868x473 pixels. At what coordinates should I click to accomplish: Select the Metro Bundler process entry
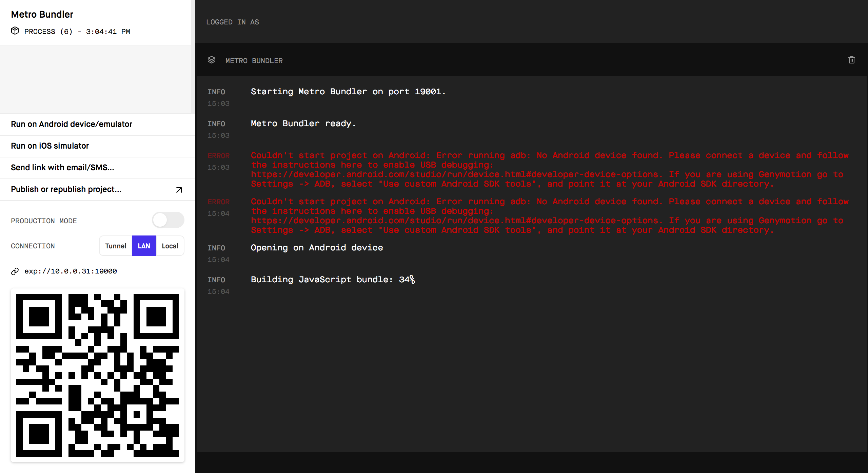tap(42, 15)
